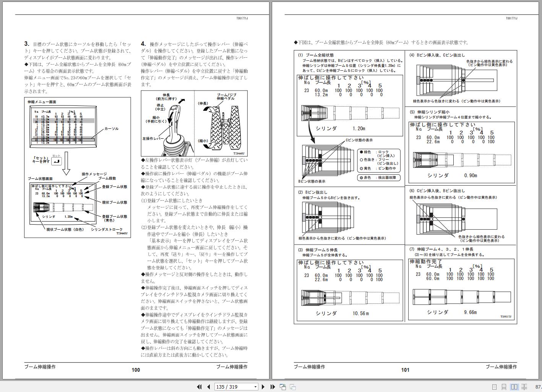Go to the next page

click(x=263, y=387)
